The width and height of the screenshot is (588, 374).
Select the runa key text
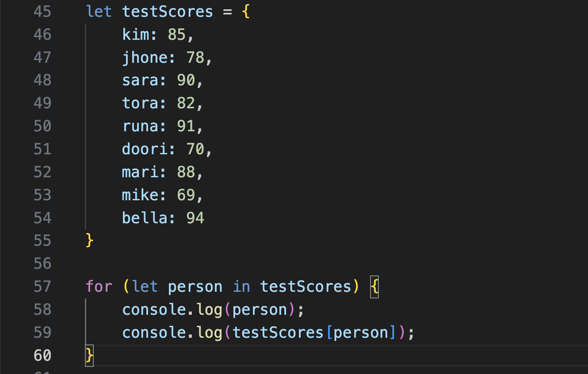pyautogui.click(x=141, y=126)
